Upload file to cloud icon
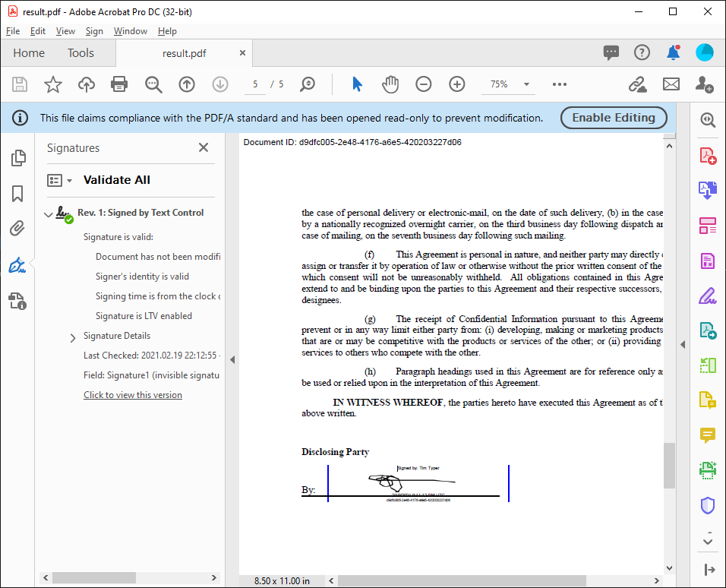The height and width of the screenshot is (588, 726). pyautogui.click(x=86, y=84)
